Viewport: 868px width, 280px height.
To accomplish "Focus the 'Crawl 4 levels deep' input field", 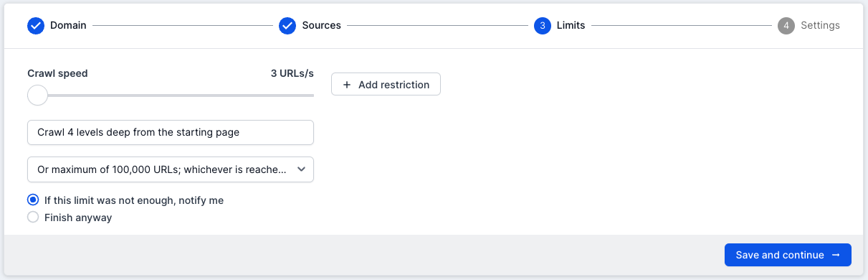I will click(171, 132).
